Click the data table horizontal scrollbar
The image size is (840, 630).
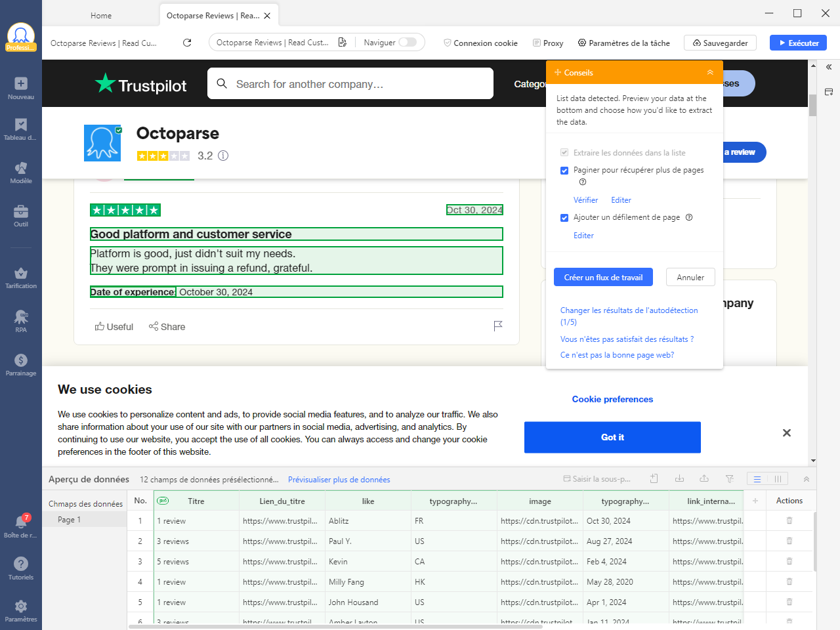[335, 627]
